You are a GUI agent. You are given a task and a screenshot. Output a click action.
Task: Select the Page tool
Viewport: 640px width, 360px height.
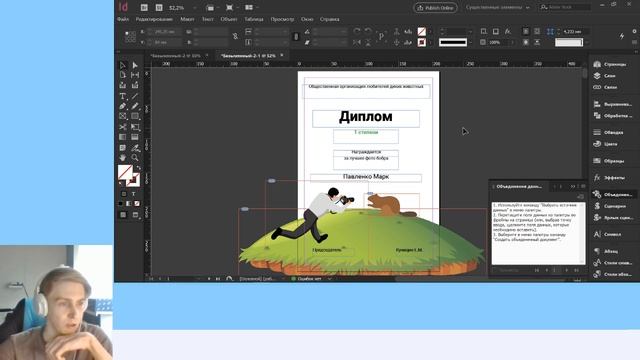(x=122, y=75)
